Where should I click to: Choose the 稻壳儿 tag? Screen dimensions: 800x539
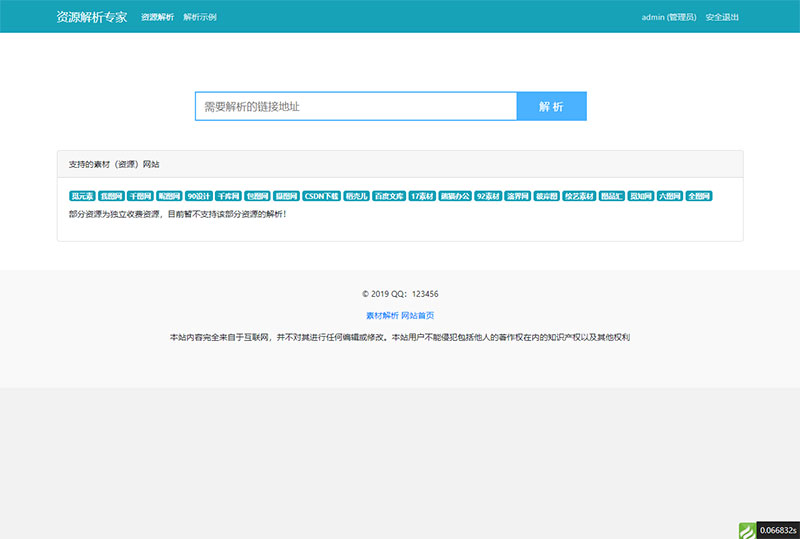tap(356, 197)
